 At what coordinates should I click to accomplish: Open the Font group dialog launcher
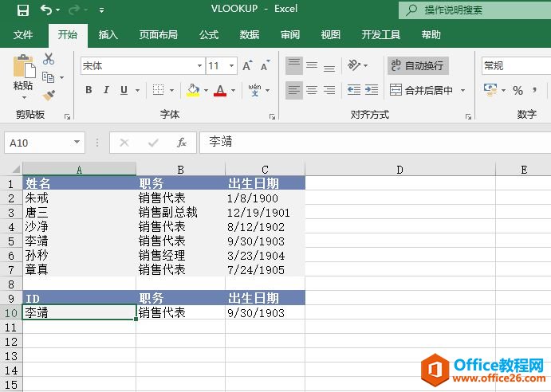click(x=272, y=116)
